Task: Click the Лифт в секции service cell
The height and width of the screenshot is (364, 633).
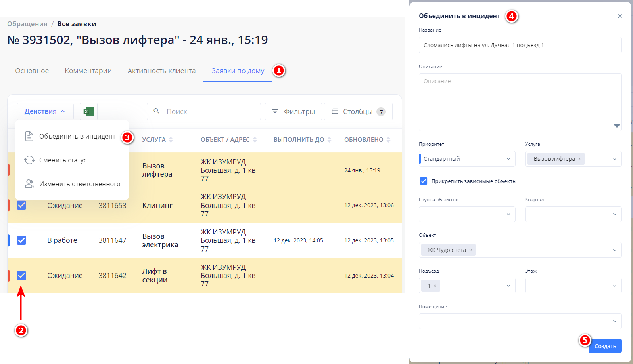Action: (155, 275)
